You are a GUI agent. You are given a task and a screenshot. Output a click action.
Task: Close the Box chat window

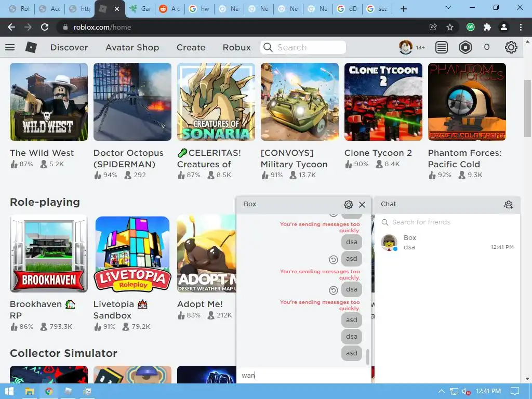tap(362, 205)
